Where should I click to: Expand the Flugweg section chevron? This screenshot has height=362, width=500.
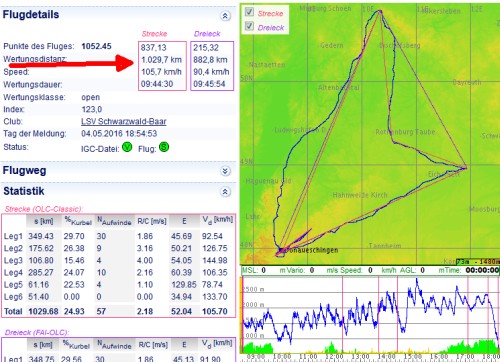[x=225, y=171]
